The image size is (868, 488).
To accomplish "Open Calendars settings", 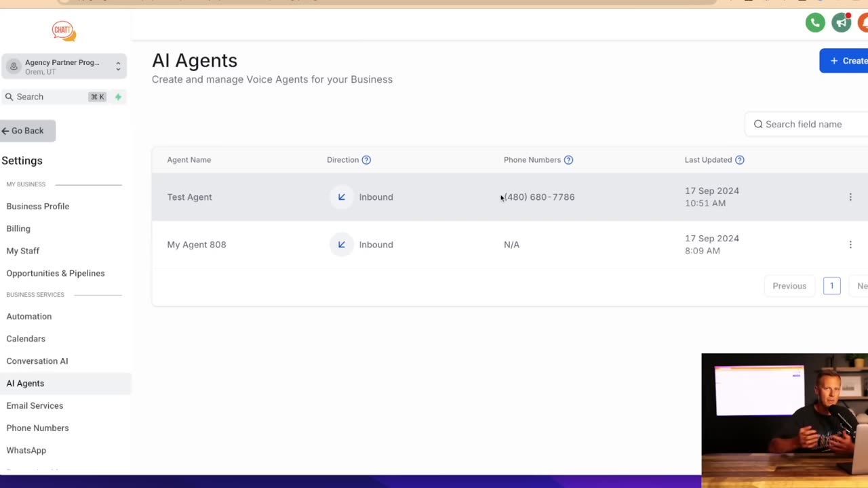I will click(x=26, y=339).
